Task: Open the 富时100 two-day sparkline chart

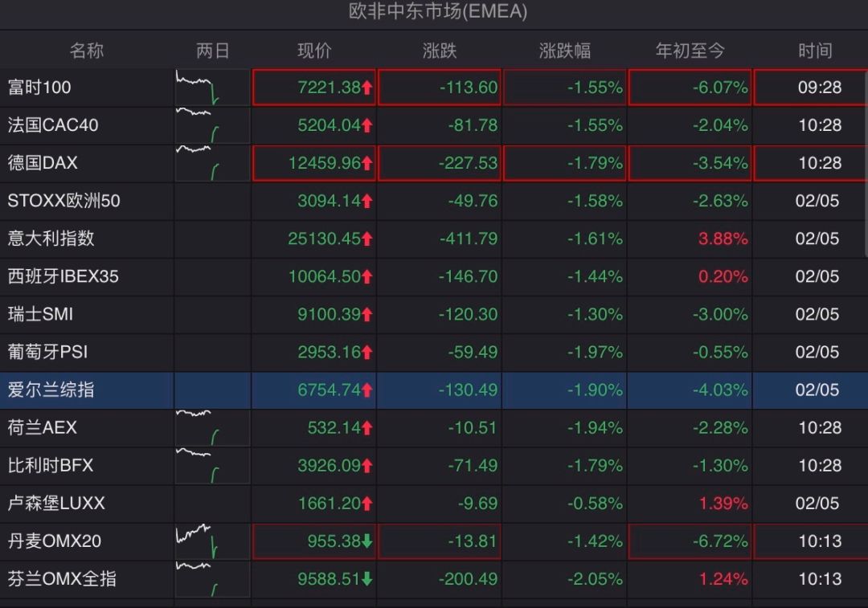Action: click(212, 88)
